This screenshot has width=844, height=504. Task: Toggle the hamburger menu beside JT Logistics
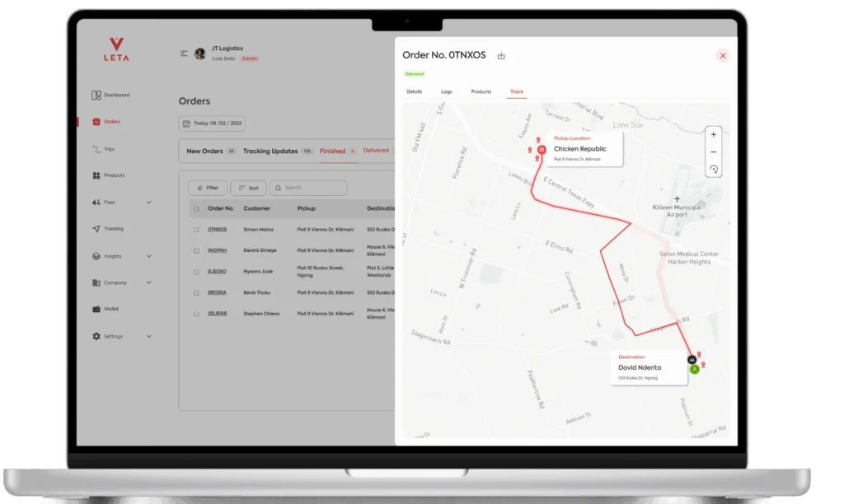tap(185, 54)
